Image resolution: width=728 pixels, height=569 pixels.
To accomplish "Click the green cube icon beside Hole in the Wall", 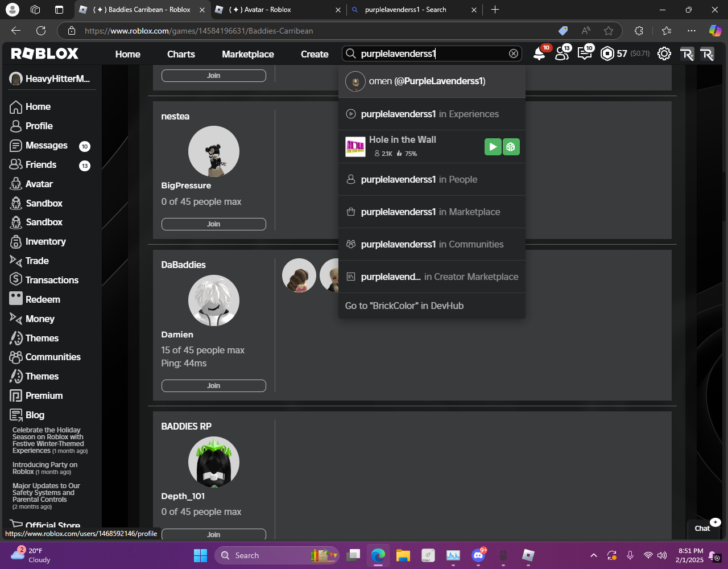I will click(511, 147).
